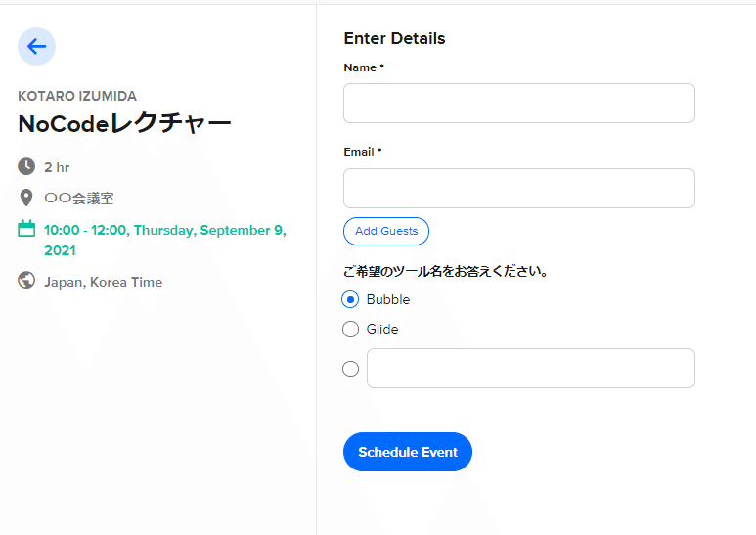Click into the Email input box
Viewport: 756px width, 535px height.
coord(518,188)
